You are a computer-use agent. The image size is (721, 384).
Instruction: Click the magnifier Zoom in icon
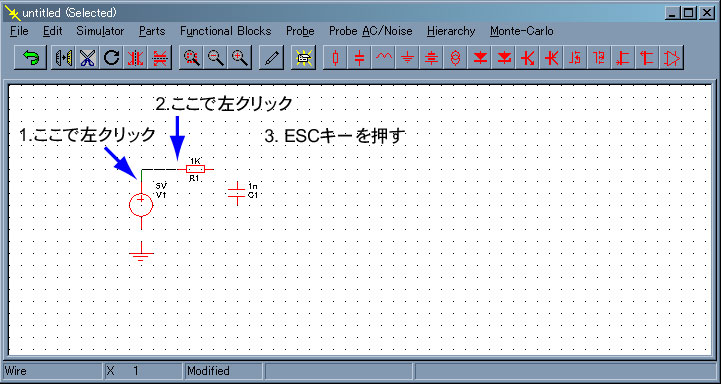tap(239, 58)
